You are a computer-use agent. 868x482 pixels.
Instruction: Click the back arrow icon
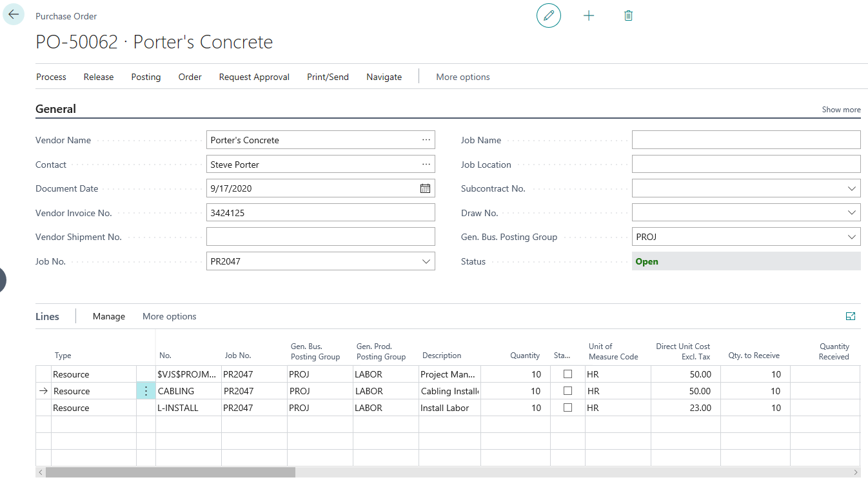tap(14, 14)
